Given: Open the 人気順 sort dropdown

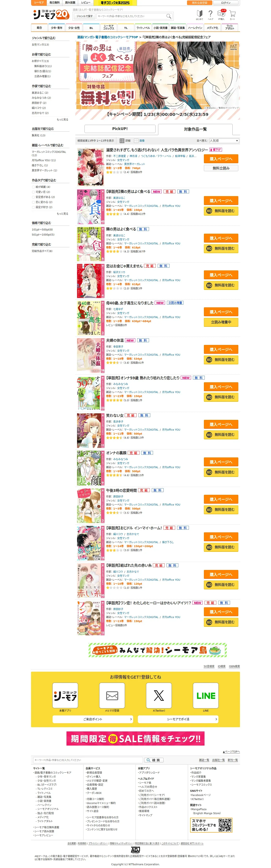Looking at the screenshot, I should coord(224,141).
